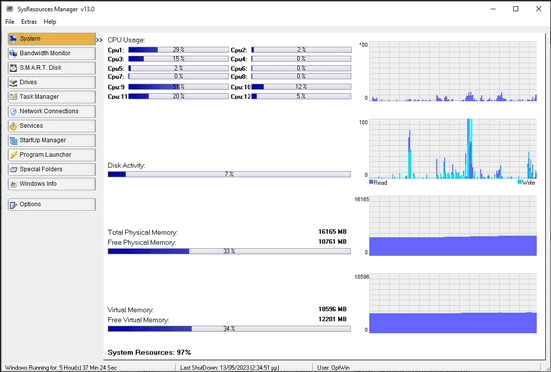Open Network Connections globe icon
Screen dimensions: 551x372
tap(13, 111)
